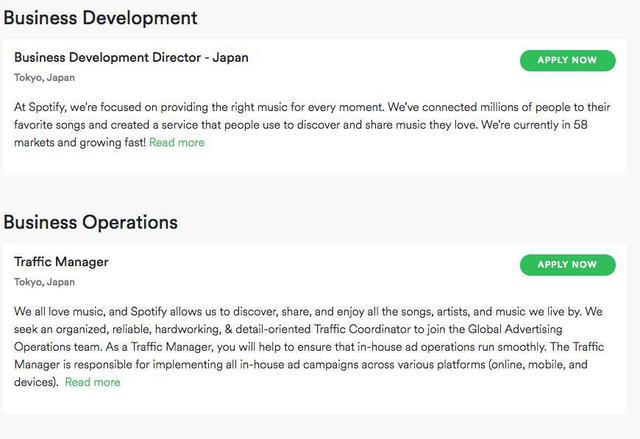
Task: Click the Business Operations section heading
Action: click(x=90, y=222)
